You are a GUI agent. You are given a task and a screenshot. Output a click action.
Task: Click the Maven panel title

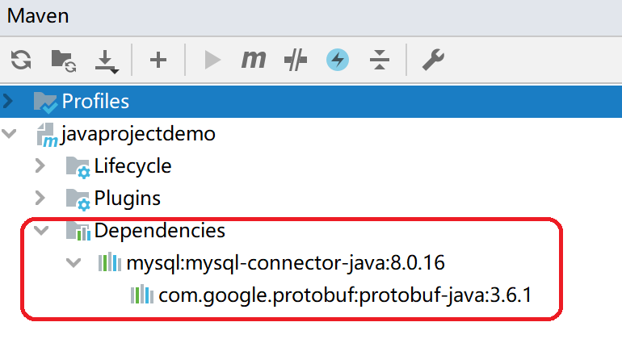pos(37,15)
